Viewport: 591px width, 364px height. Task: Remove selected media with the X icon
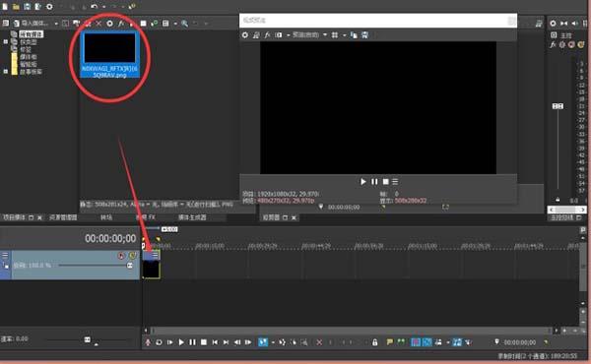[x=98, y=24]
